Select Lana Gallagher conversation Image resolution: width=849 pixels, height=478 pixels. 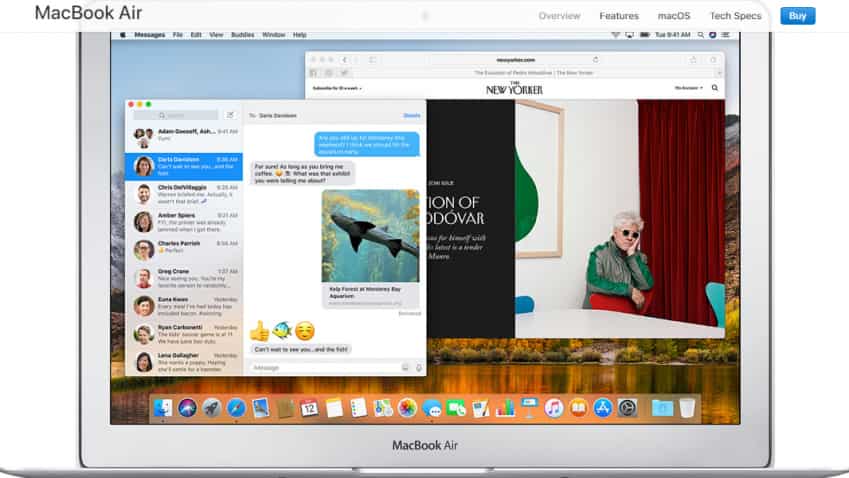184,362
